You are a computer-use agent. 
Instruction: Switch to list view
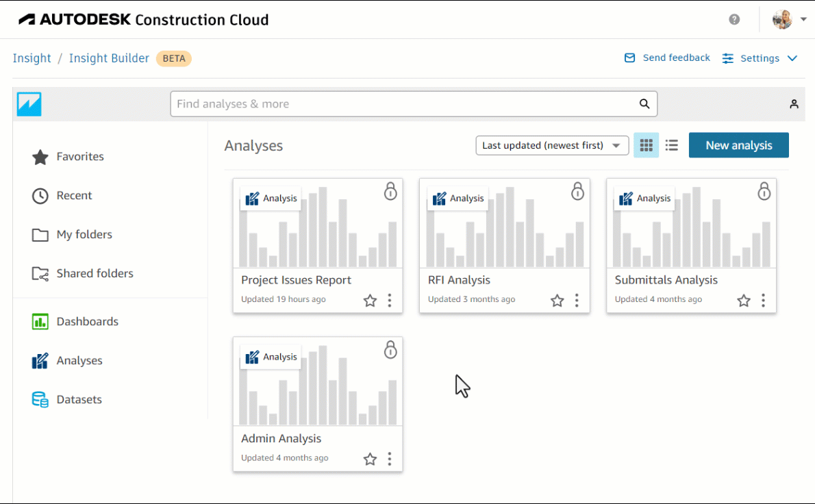tap(671, 145)
